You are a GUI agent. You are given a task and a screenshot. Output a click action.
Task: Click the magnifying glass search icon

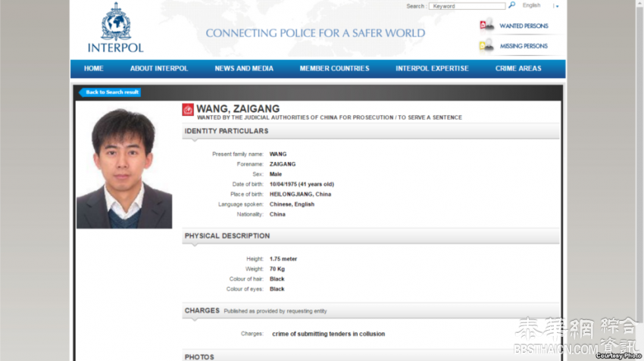tap(512, 5)
